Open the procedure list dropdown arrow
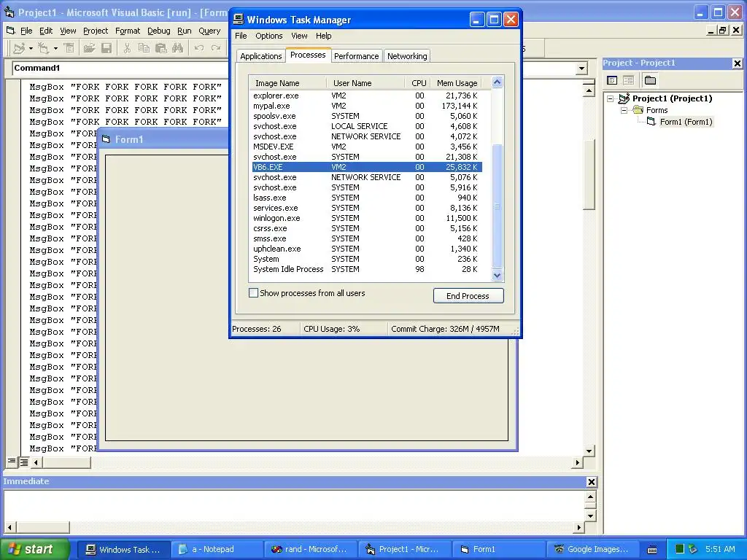The height and width of the screenshot is (560, 747). pyautogui.click(x=581, y=69)
